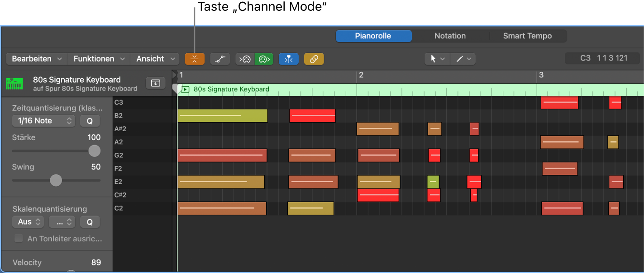Check the An Tonleiter ausrichten checkbox
644x273 pixels.
coord(19,238)
